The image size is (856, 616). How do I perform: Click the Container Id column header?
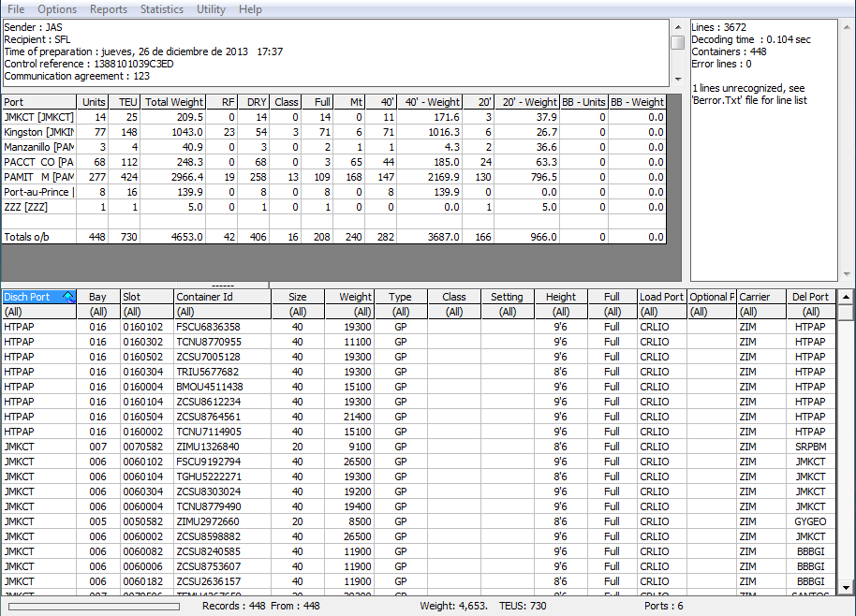pyautogui.click(x=222, y=297)
